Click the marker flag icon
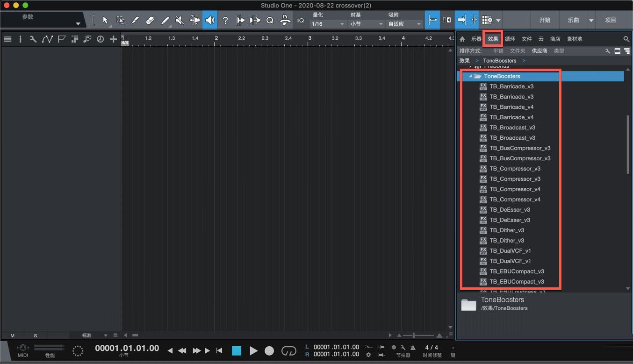The height and width of the screenshot is (364, 633). pyautogui.click(x=61, y=39)
